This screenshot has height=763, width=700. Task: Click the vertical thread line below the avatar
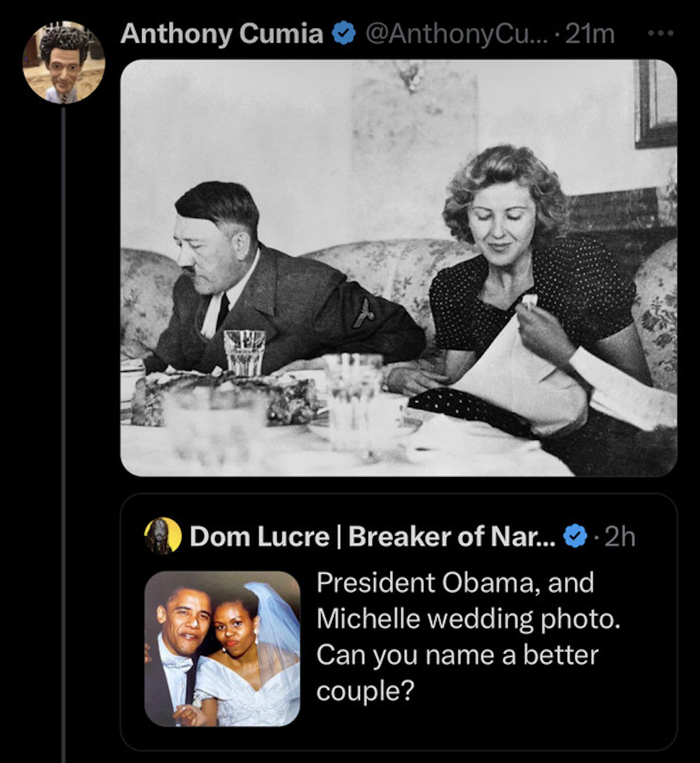[x=64, y=417]
